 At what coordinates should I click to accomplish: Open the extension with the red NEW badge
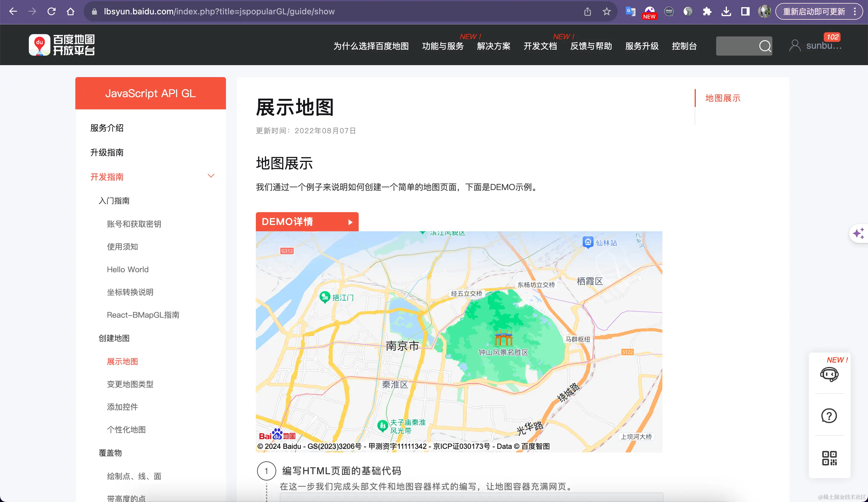pos(650,12)
